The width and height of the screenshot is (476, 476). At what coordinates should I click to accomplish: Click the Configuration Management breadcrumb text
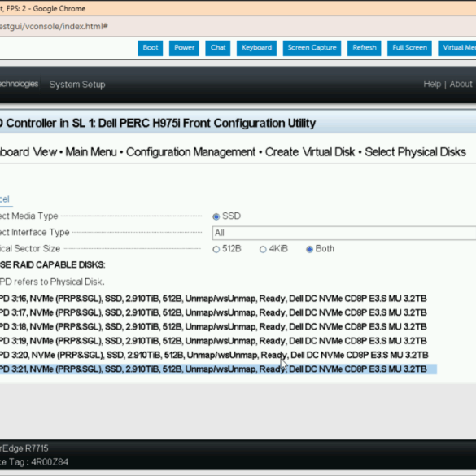coord(190,152)
